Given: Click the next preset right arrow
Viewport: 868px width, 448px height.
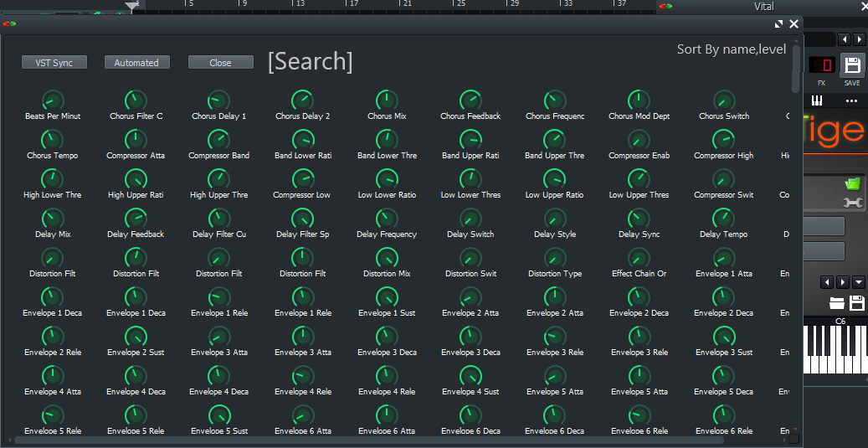Looking at the screenshot, I should pos(843,282).
